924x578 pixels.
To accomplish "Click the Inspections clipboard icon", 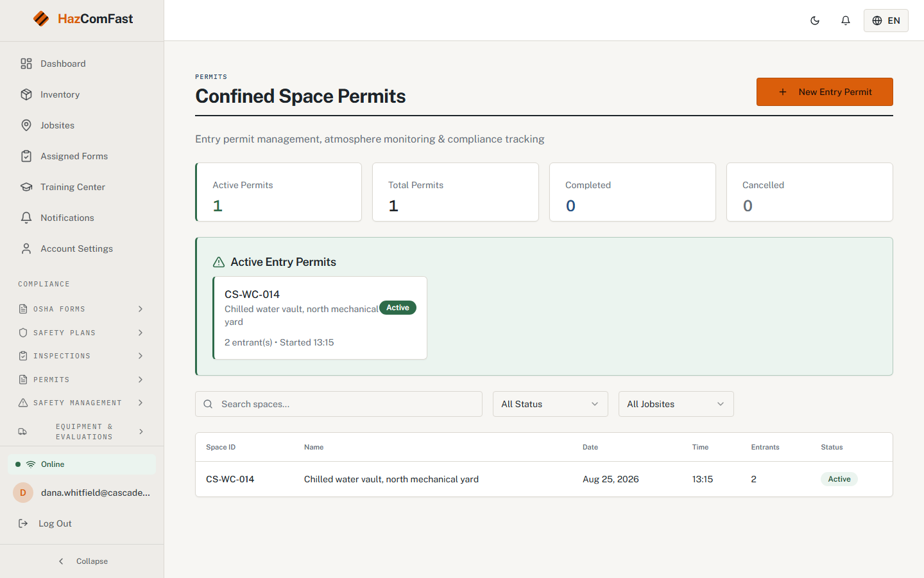I will 23,356.
